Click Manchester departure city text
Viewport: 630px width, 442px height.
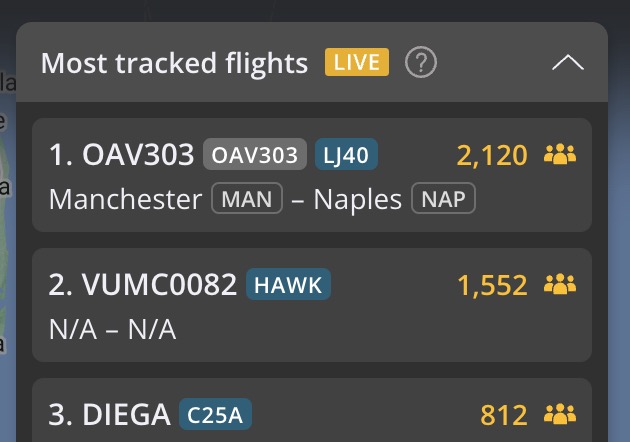[125, 199]
